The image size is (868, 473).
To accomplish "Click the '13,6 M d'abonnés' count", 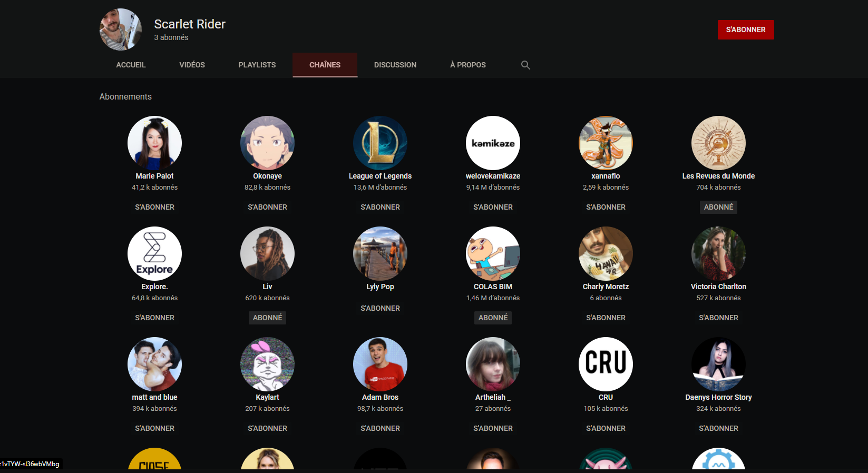I will 380,188.
